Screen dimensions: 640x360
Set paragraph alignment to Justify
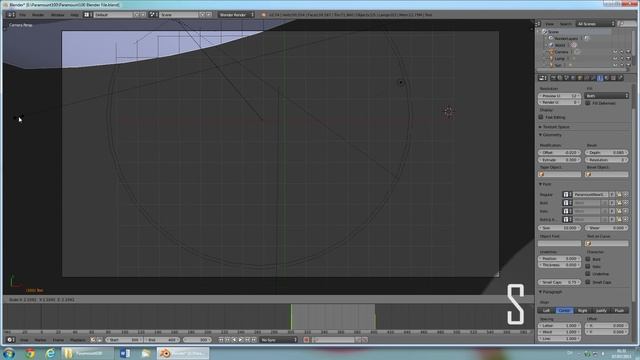tap(601, 310)
